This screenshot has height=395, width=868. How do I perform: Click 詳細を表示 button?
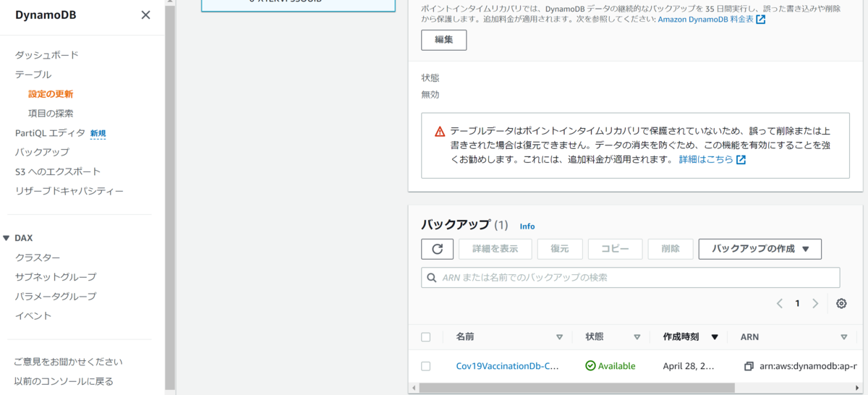pyautogui.click(x=495, y=249)
